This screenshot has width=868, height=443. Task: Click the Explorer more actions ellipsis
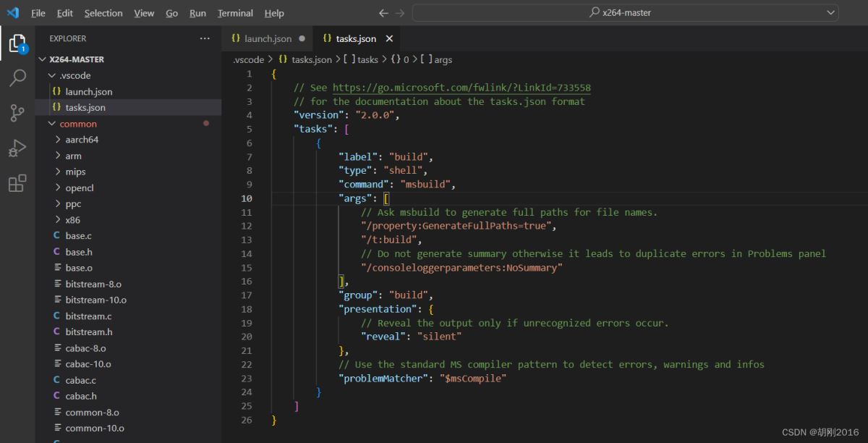click(205, 38)
